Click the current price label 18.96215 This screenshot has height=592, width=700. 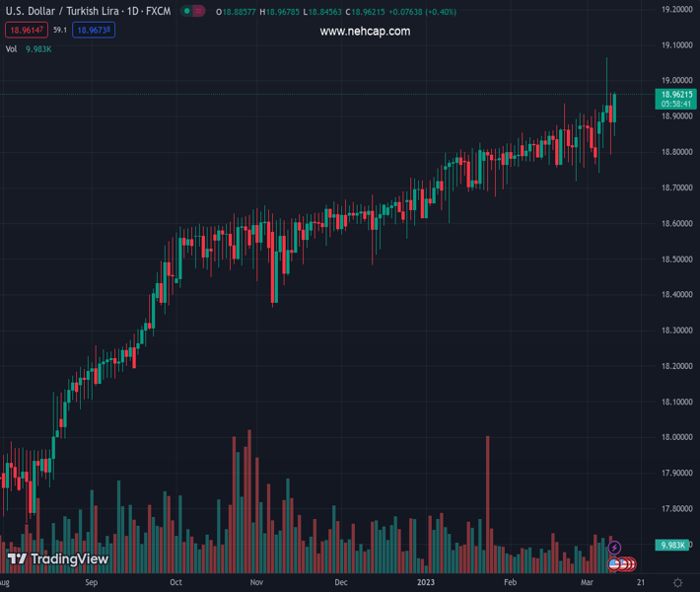tap(675, 94)
